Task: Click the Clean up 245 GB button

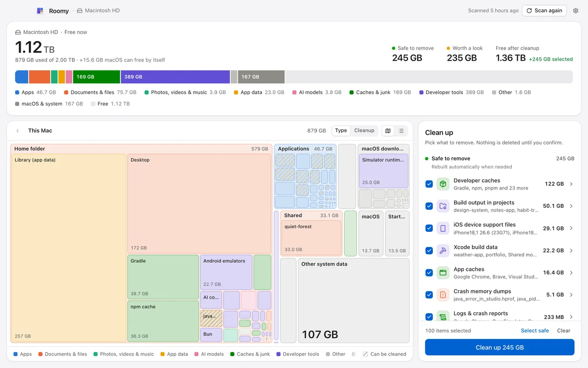Action: point(500,347)
